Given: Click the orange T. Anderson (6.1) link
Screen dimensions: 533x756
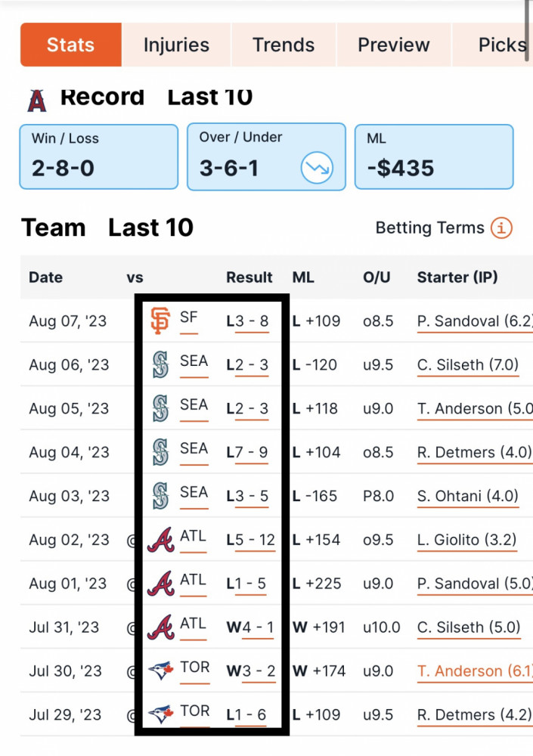Looking at the screenshot, I should (475, 671).
